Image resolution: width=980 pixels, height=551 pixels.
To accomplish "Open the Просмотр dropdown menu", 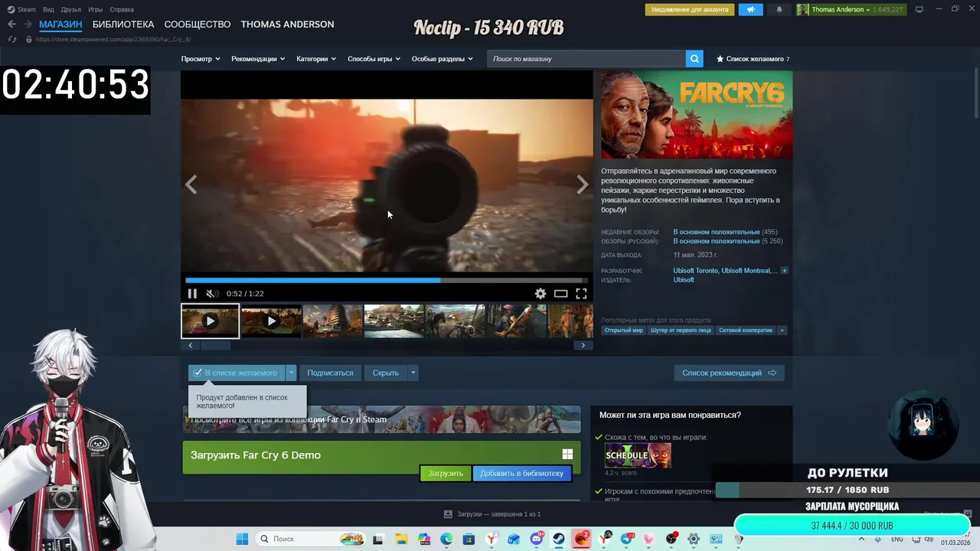I will [201, 59].
